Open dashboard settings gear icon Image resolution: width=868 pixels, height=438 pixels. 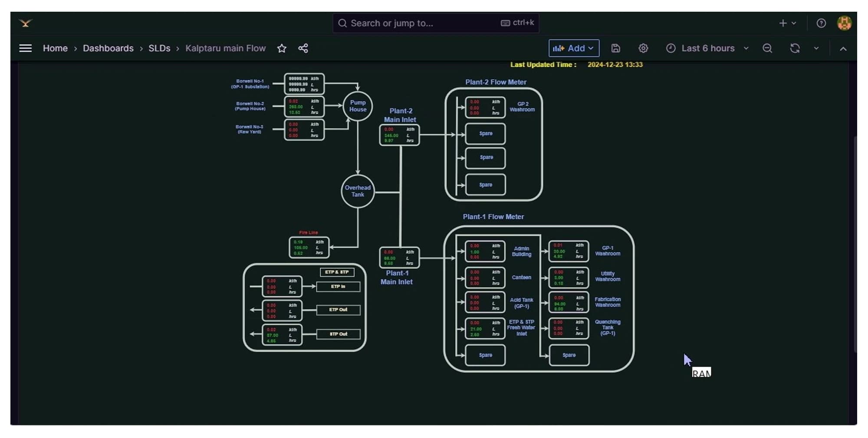coord(643,48)
